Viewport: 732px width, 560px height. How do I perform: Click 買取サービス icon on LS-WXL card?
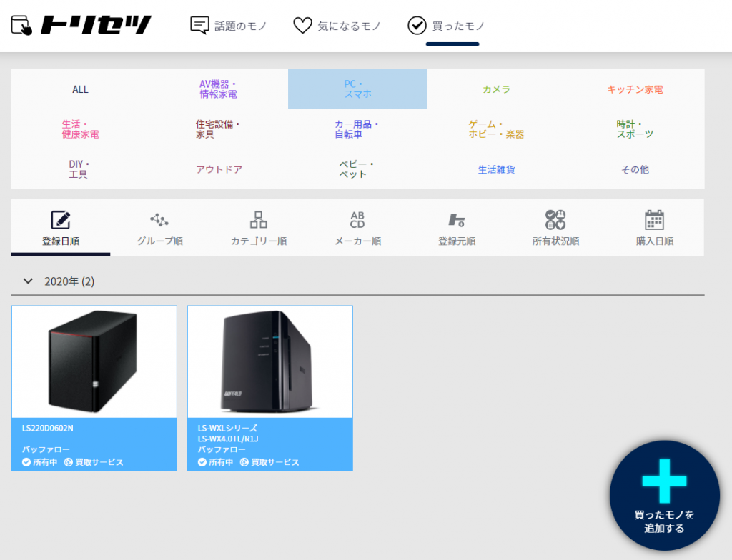click(244, 462)
